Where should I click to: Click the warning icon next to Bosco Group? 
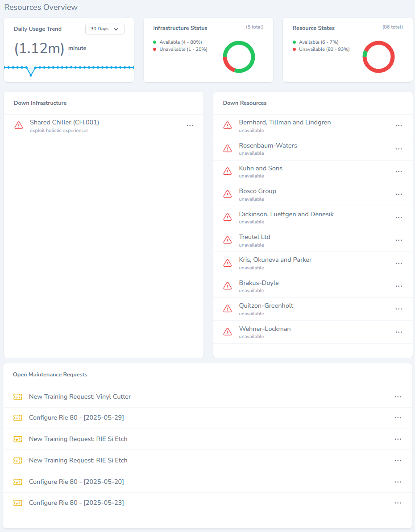click(x=228, y=194)
